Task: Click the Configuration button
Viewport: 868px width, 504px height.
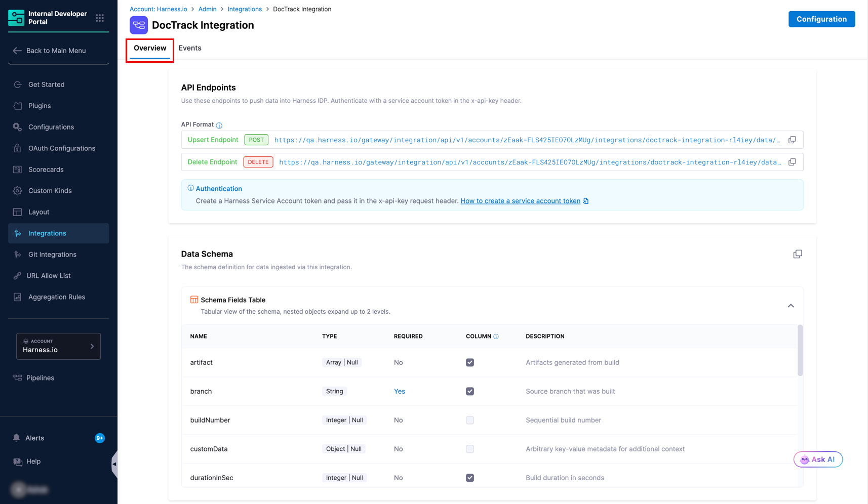Action: (x=821, y=19)
